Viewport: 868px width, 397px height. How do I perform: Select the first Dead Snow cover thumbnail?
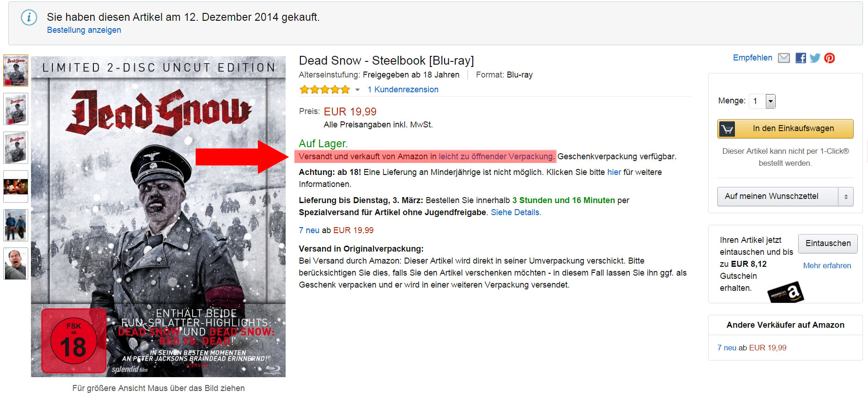(16, 71)
